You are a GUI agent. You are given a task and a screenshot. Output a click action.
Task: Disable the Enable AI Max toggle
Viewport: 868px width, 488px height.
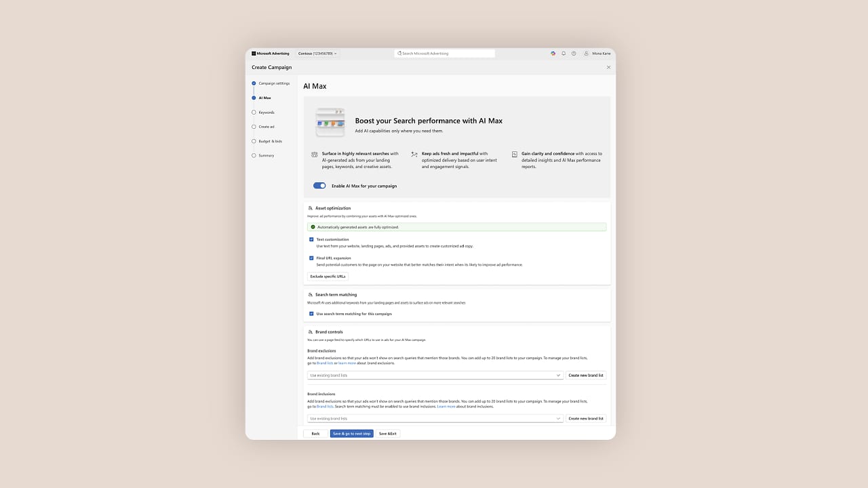319,186
